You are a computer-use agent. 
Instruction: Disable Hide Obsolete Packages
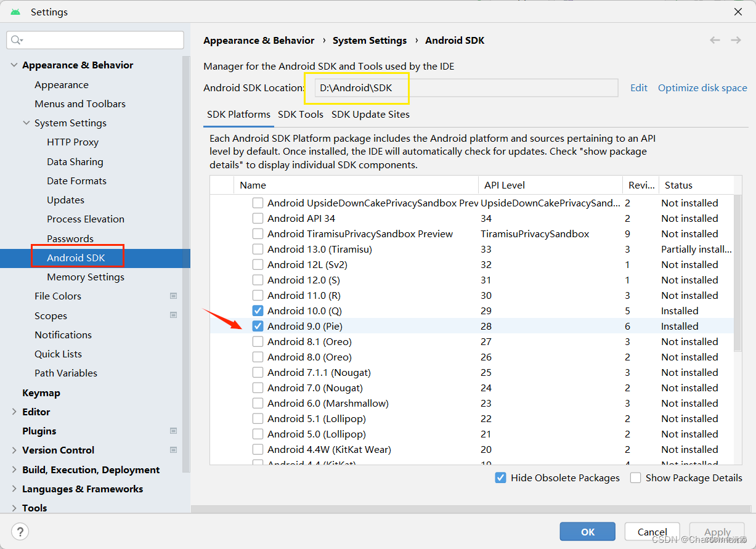pos(500,478)
